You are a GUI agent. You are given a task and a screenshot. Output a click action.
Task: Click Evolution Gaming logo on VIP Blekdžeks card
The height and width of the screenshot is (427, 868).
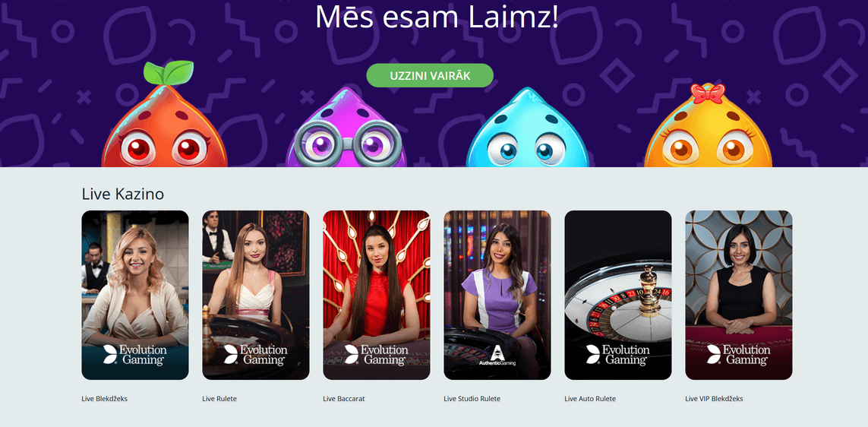(x=738, y=355)
